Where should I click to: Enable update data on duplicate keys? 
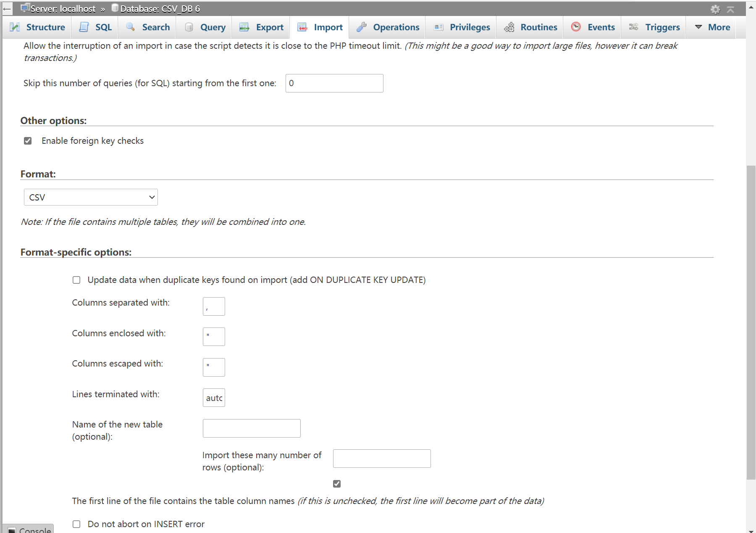tap(76, 280)
